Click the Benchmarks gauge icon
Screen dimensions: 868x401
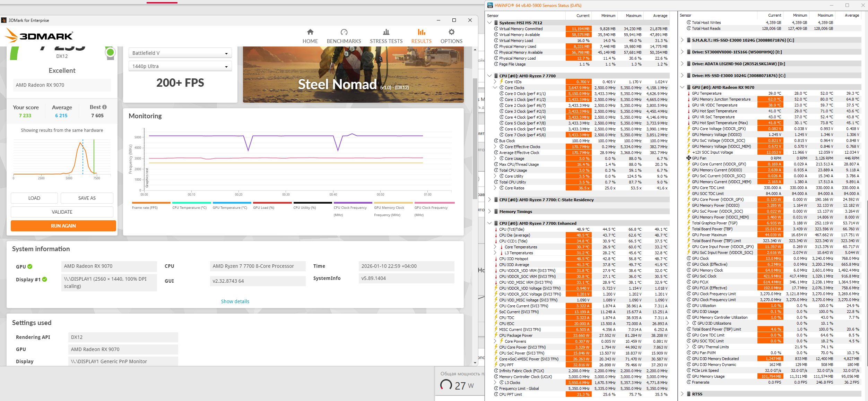coord(344,32)
